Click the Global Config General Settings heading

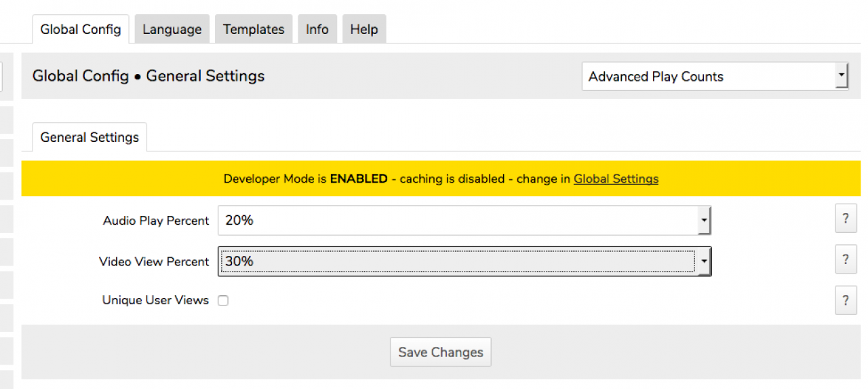(x=149, y=76)
